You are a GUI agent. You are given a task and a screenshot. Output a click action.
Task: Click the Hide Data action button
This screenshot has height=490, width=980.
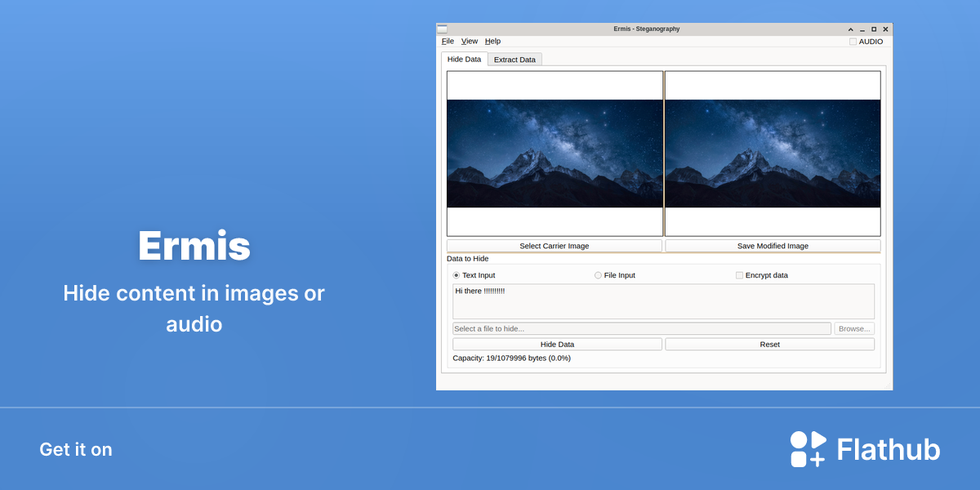[x=557, y=345]
